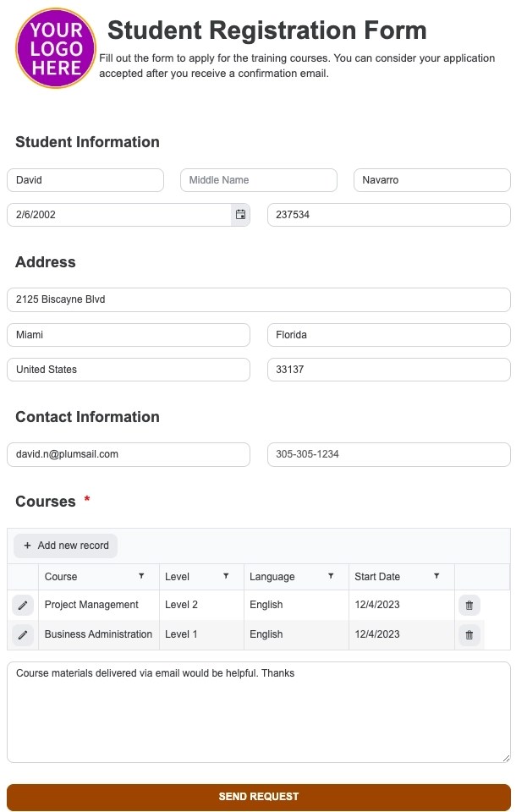
Task: Edit the Project Management course row
Action: coord(23,605)
